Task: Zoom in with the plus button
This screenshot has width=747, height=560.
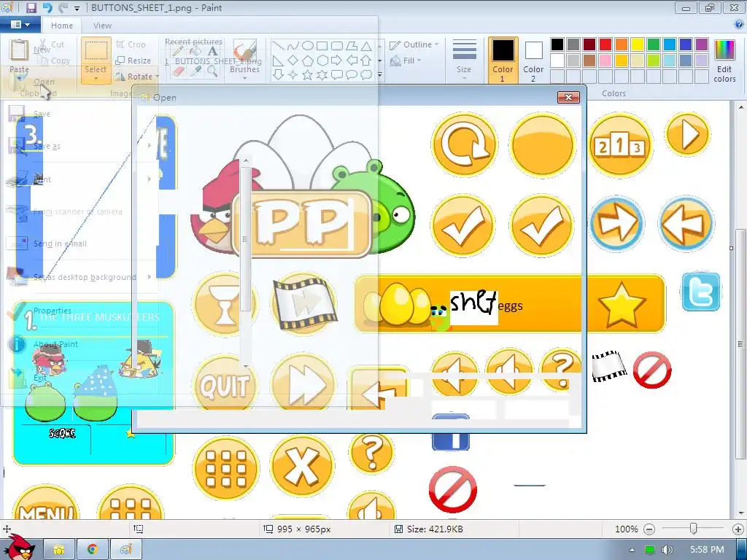Action: click(738, 529)
